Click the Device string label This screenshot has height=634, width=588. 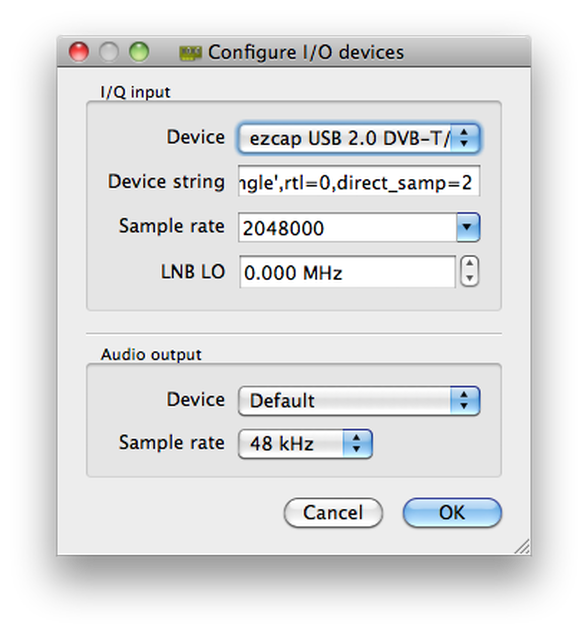click(166, 181)
